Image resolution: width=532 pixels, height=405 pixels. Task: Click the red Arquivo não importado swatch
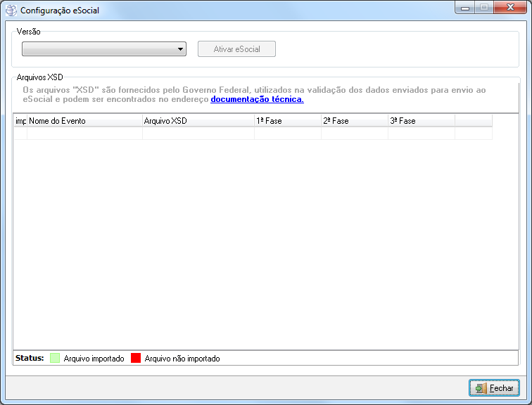136,359
